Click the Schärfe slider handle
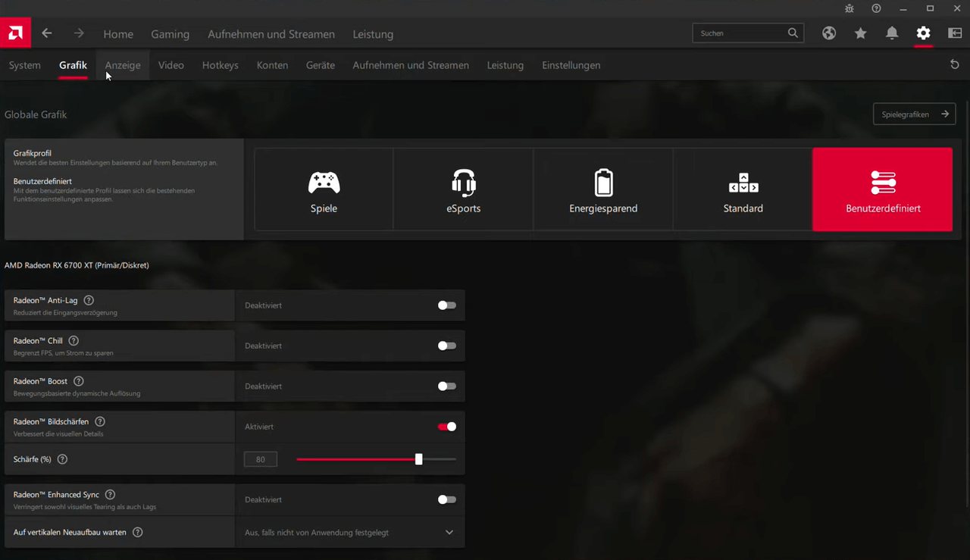The width and height of the screenshot is (970, 560). (x=418, y=459)
